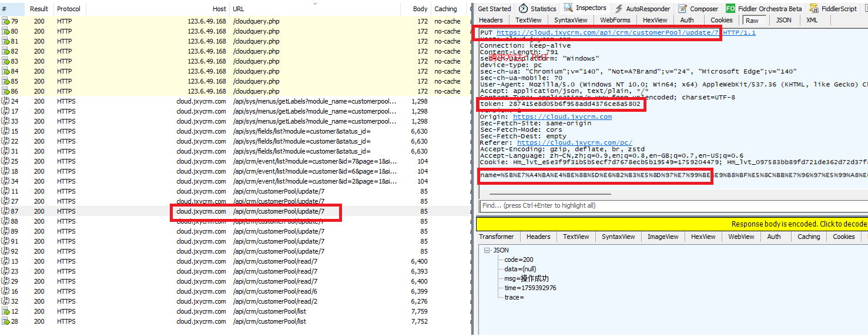Screen dimensions: 868x336
Task: Click the JSON icon of session 32
Action: [5, 301]
